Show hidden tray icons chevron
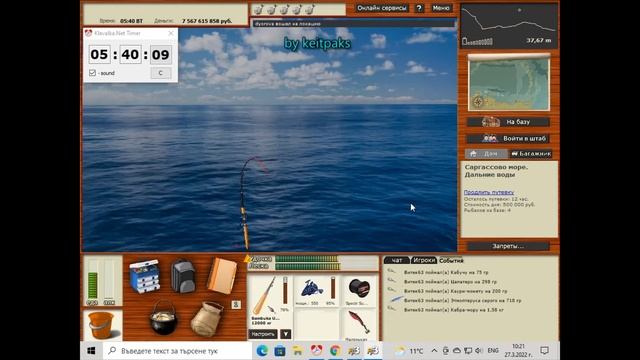Image resolution: width=640 pixels, height=360 pixels. click(434, 351)
